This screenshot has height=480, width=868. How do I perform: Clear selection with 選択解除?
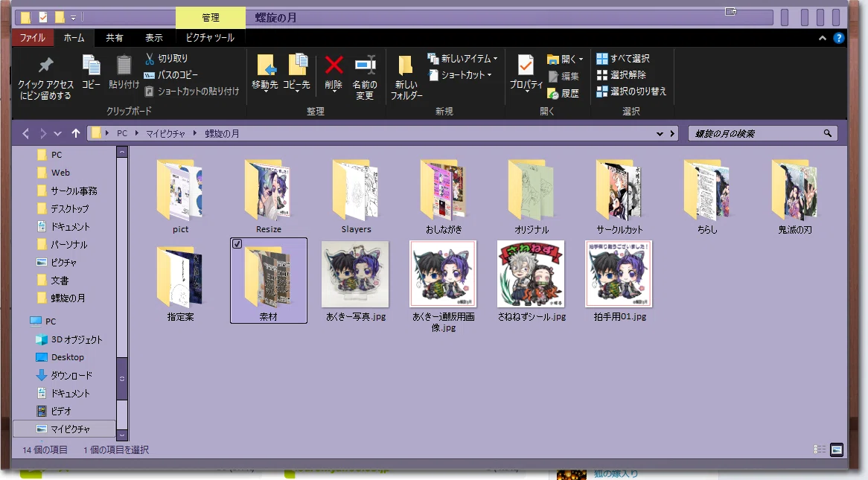621,74
